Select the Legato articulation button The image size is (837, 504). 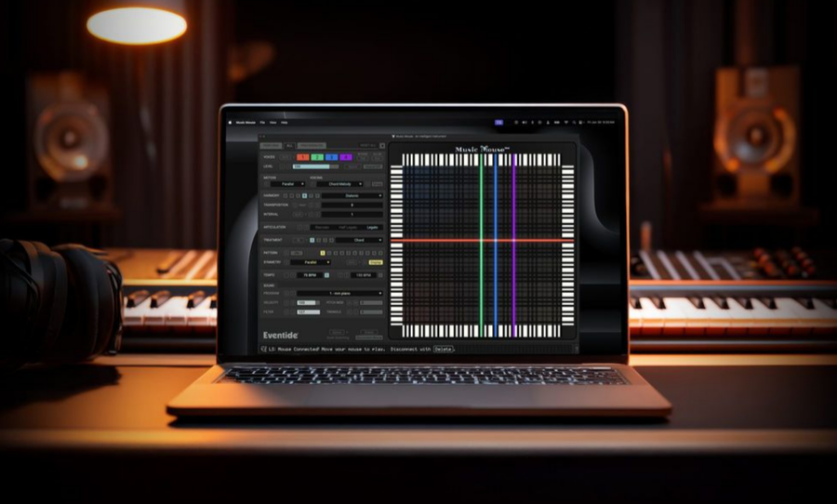372,227
